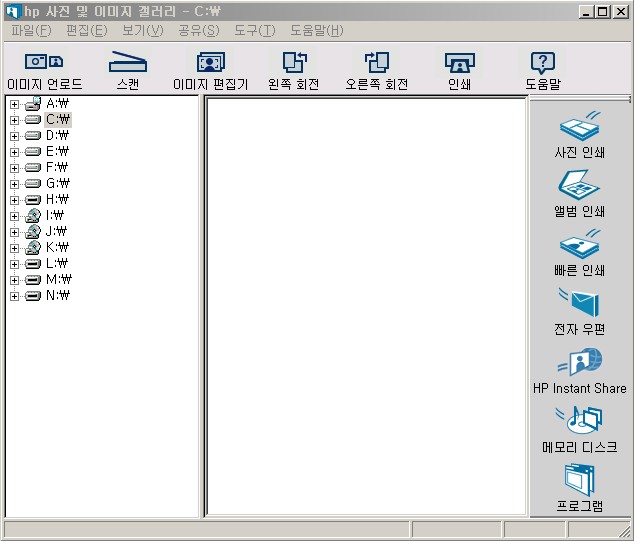
Task: Click the 프로그램 icon in side panel
Action: click(x=579, y=480)
